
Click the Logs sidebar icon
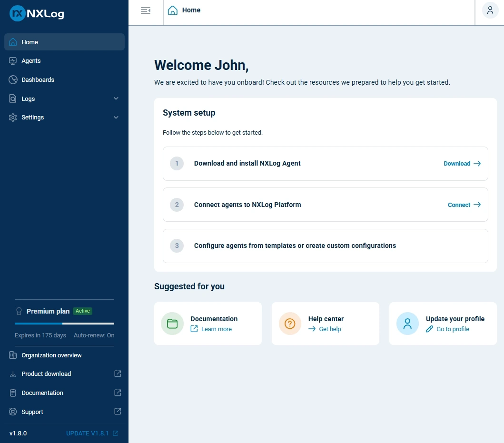point(12,98)
